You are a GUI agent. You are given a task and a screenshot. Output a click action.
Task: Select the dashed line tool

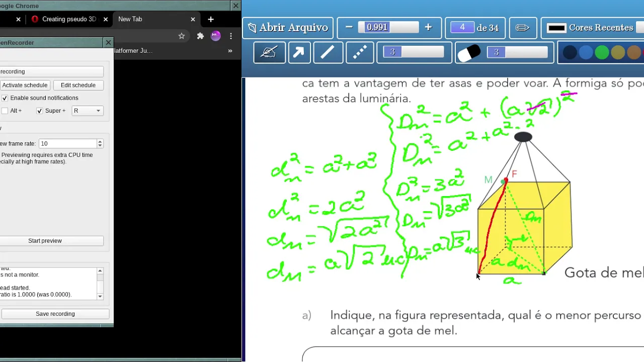click(360, 52)
